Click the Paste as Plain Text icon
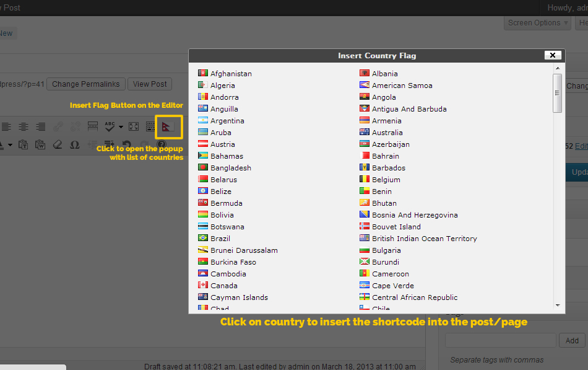 [x=24, y=144]
